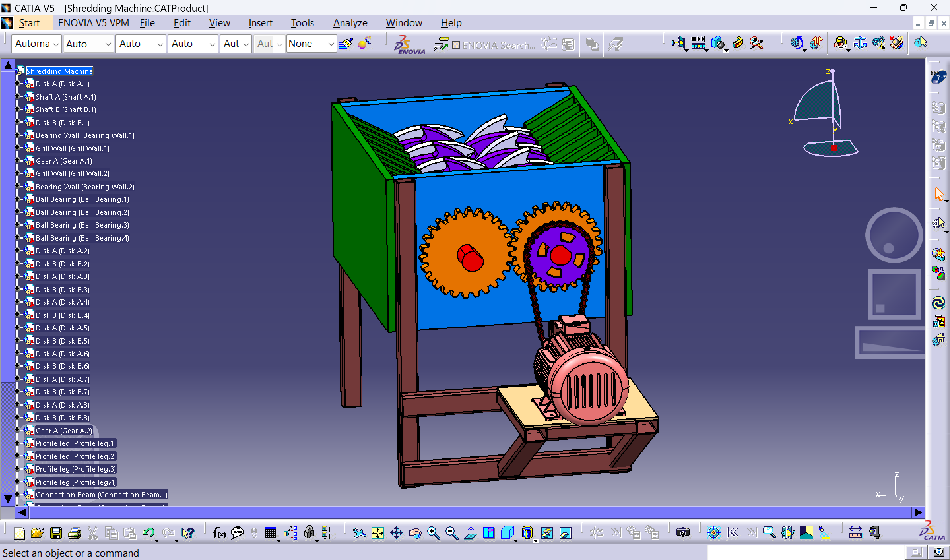Open a file with the folder icon
This screenshot has height=560, width=950.
pyautogui.click(x=37, y=532)
